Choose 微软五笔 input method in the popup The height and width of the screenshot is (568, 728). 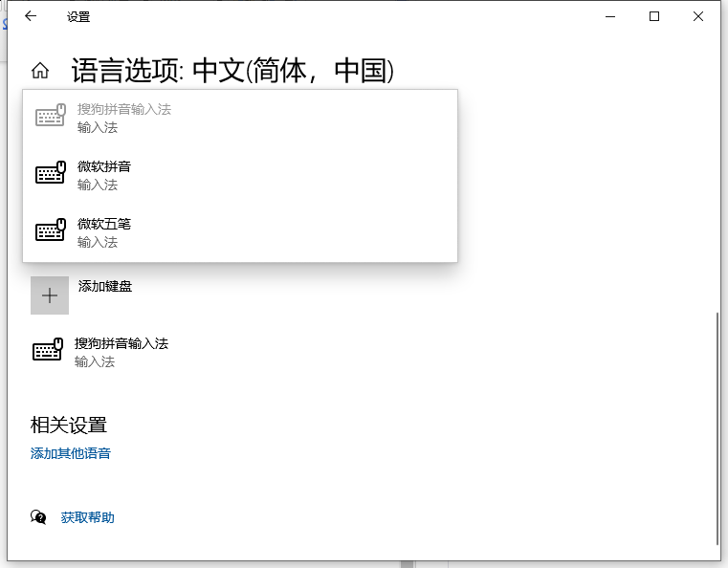click(x=104, y=224)
